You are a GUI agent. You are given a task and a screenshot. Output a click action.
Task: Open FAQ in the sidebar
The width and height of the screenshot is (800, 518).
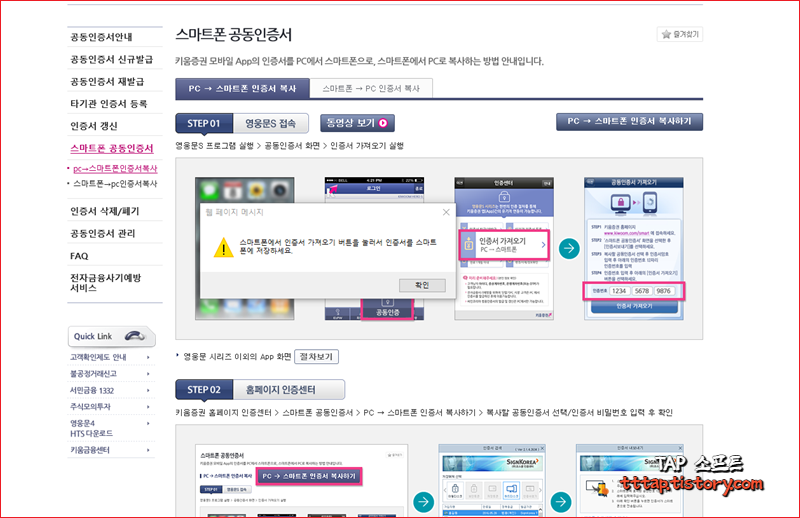point(79,256)
